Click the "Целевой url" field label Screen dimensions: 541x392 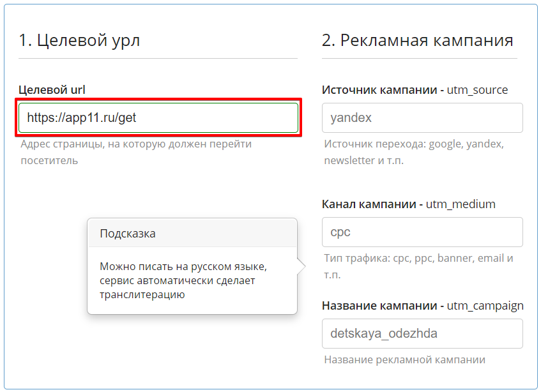pyautogui.click(x=52, y=90)
